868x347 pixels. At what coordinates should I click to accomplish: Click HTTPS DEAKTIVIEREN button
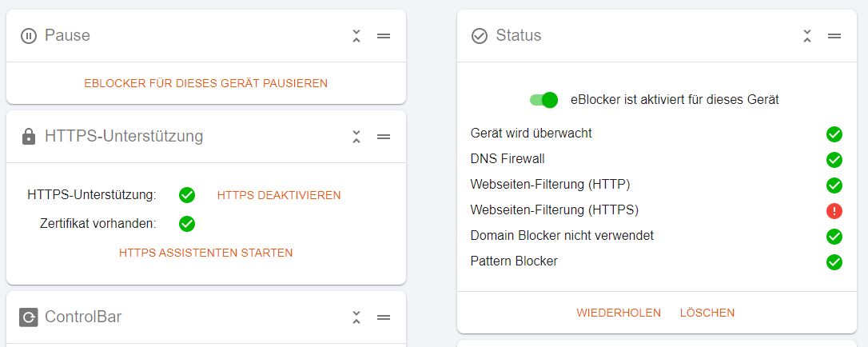click(x=279, y=195)
